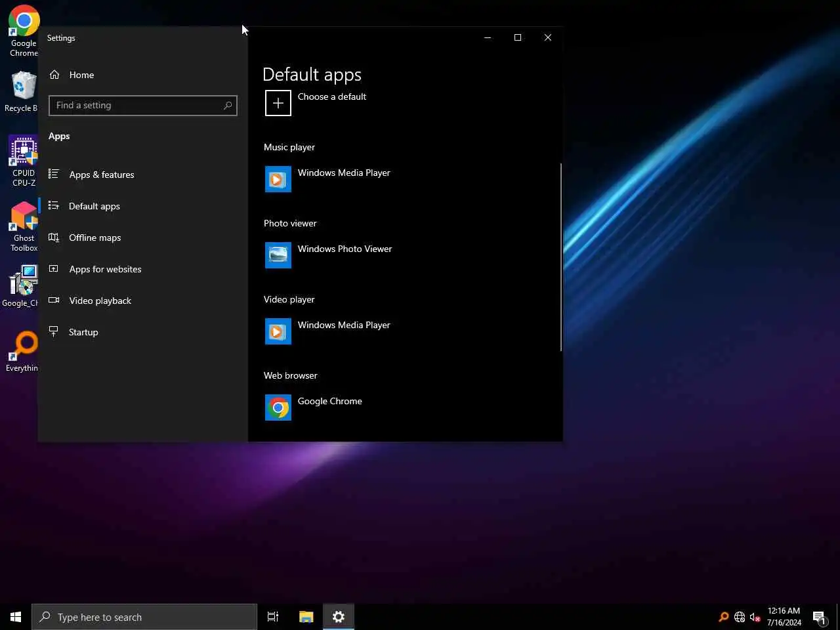Click the muted volume tray icon

pyautogui.click(x=755, y=617)
